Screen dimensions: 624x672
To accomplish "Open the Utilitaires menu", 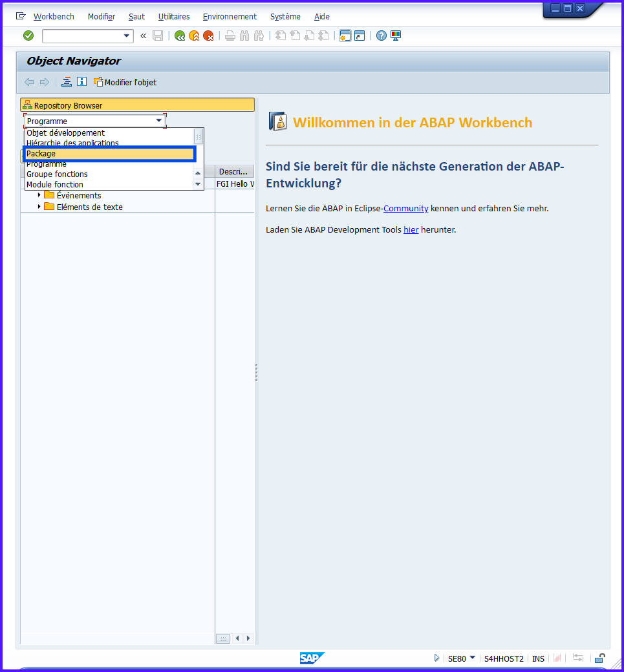I will tap(174, 17).
